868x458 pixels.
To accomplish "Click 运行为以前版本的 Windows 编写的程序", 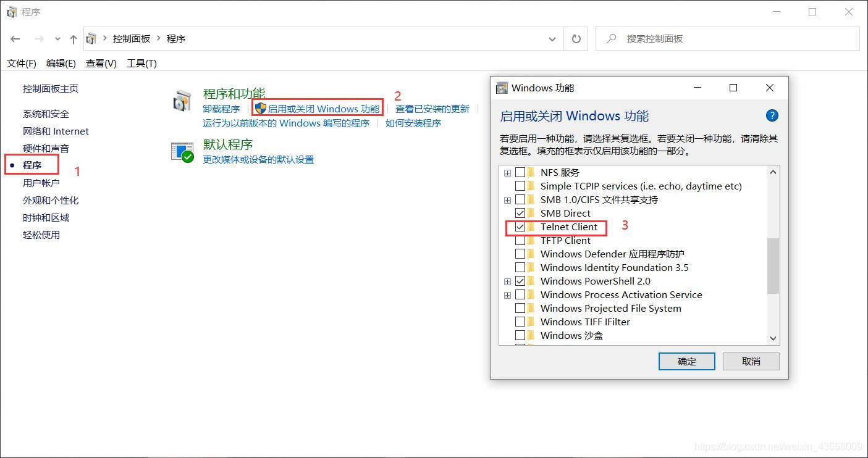I will 286,123.
